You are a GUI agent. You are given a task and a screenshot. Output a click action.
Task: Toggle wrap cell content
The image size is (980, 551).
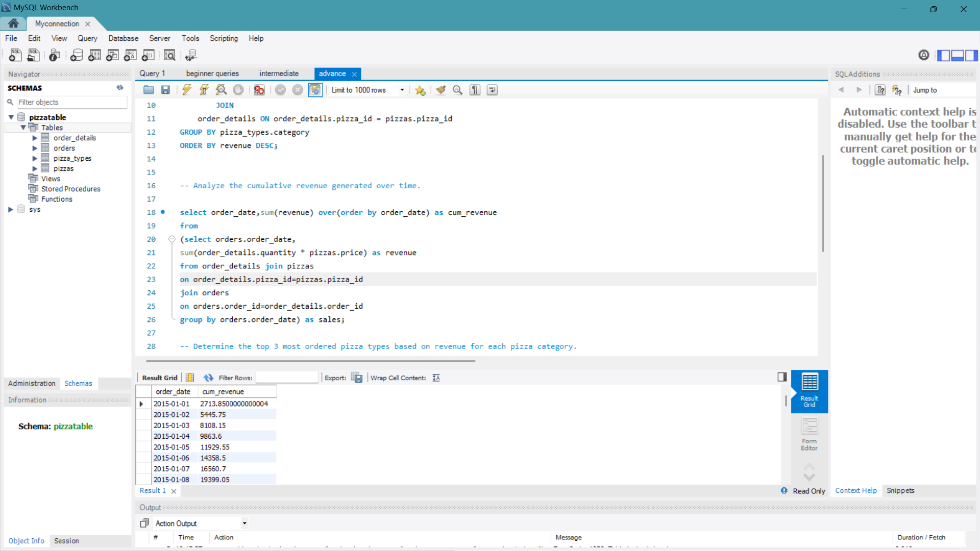coord(436,378)
